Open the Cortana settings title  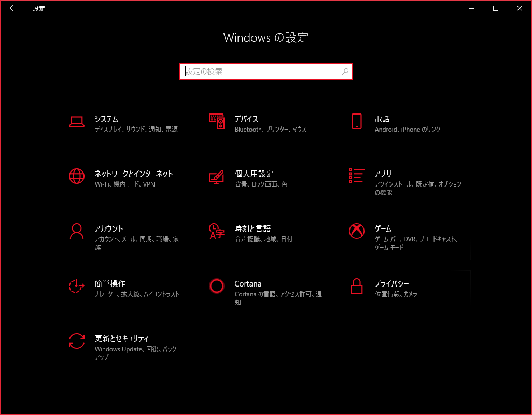[x=248, y=284]
